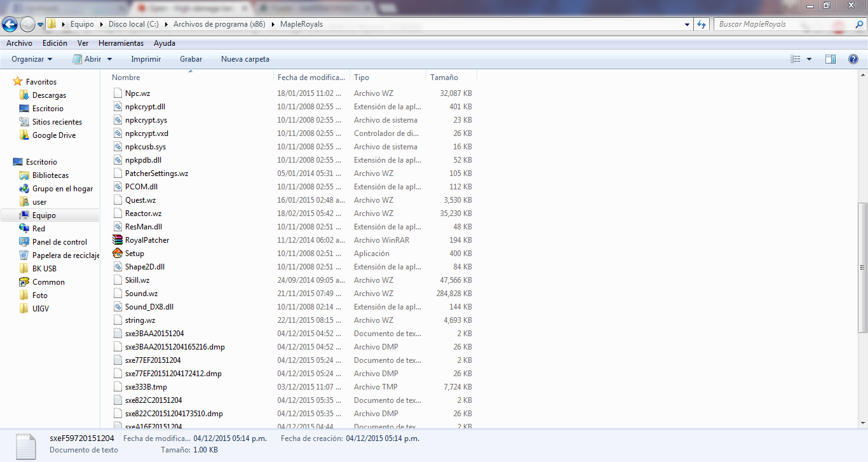Open the Ayuda menu
Viewport: 868px width, 462px height.
pos(164,43)
